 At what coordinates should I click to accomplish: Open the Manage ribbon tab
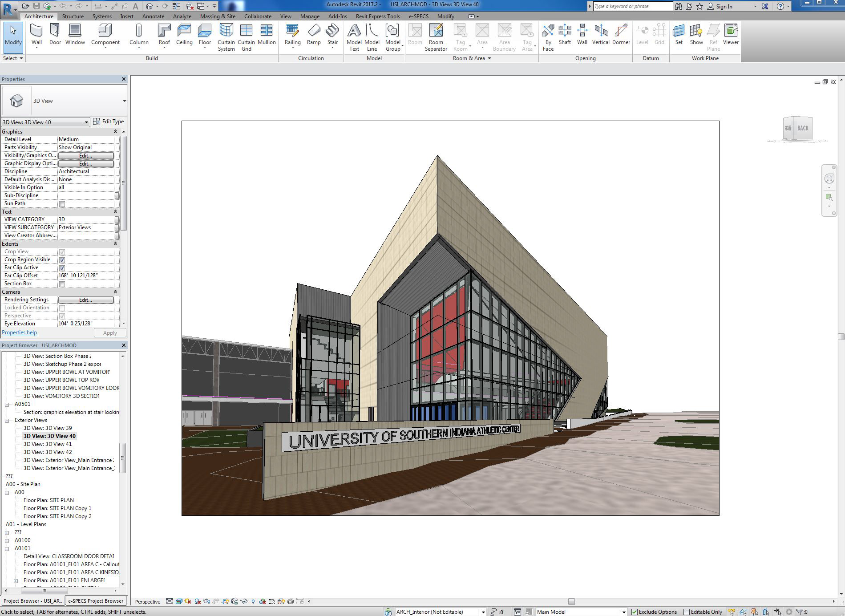(x=310, y=16)
